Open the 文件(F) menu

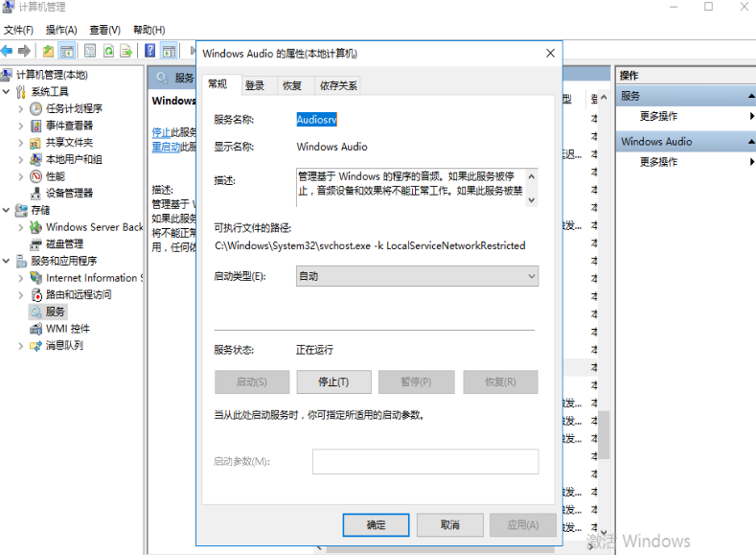18,30
